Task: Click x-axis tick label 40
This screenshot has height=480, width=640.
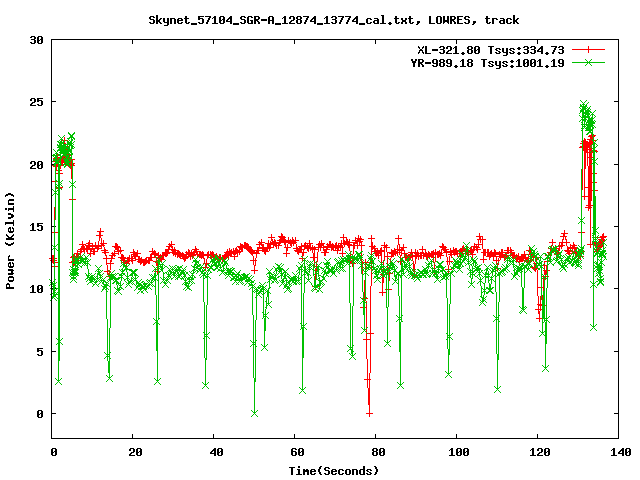Action: pyautogui.click(x=216, y=452)
